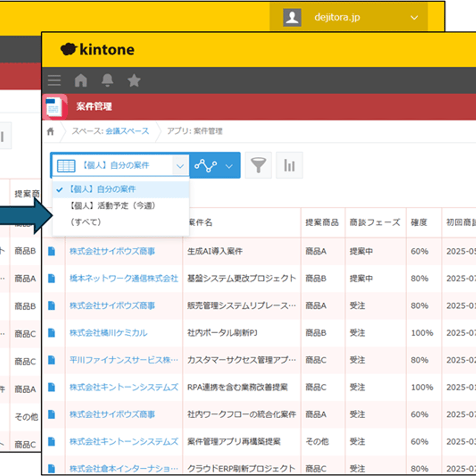This screenshot has width=476, height=476.
Task: Click 提案中 phase in 生成AI導入案件 row
Action: tap(361, 251)
